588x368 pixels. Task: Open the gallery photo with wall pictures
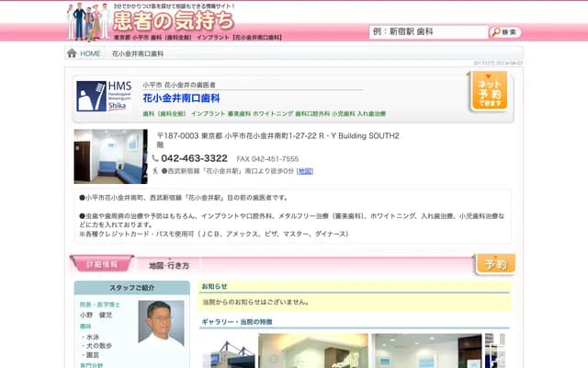pos(426,351)
